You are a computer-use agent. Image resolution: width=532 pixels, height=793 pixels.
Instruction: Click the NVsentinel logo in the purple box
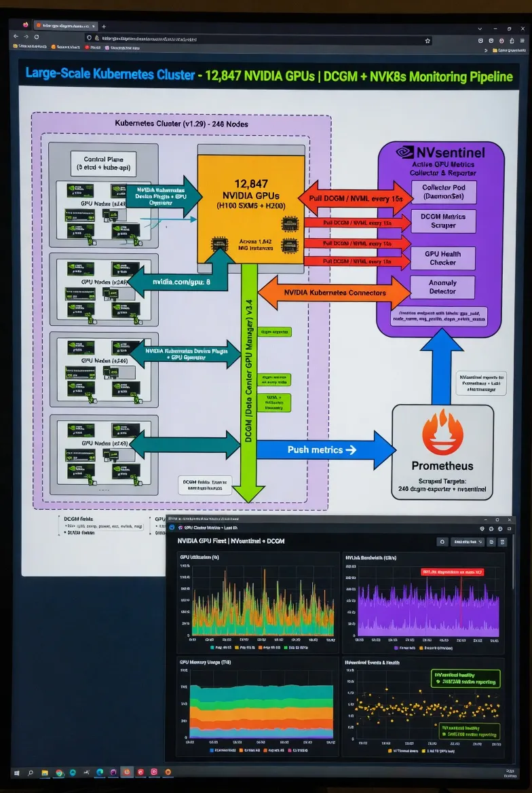(406, 151)
